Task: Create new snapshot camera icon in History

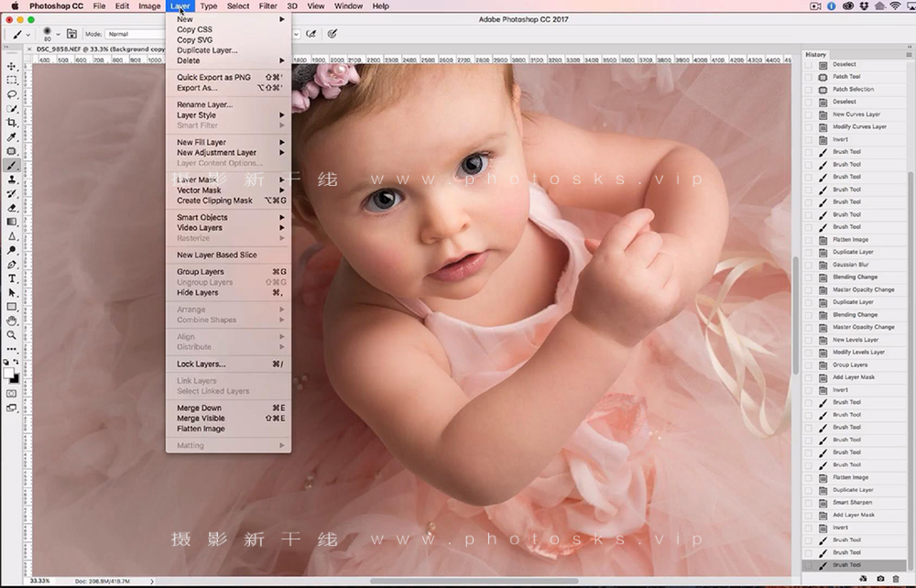Action: click(x=880, y=579)
